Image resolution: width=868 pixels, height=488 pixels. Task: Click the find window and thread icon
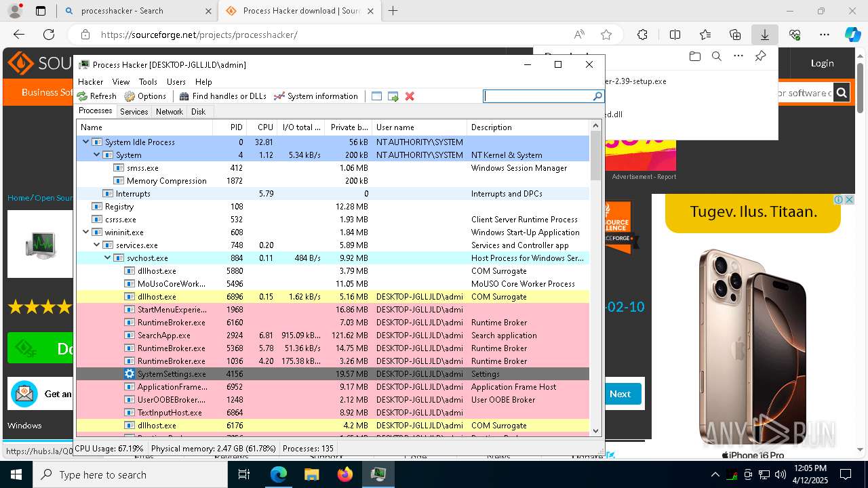pyautogui.click(x=393, y=96)
